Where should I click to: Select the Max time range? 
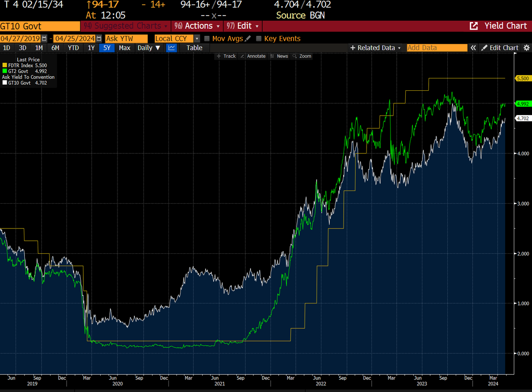(125, 47)
